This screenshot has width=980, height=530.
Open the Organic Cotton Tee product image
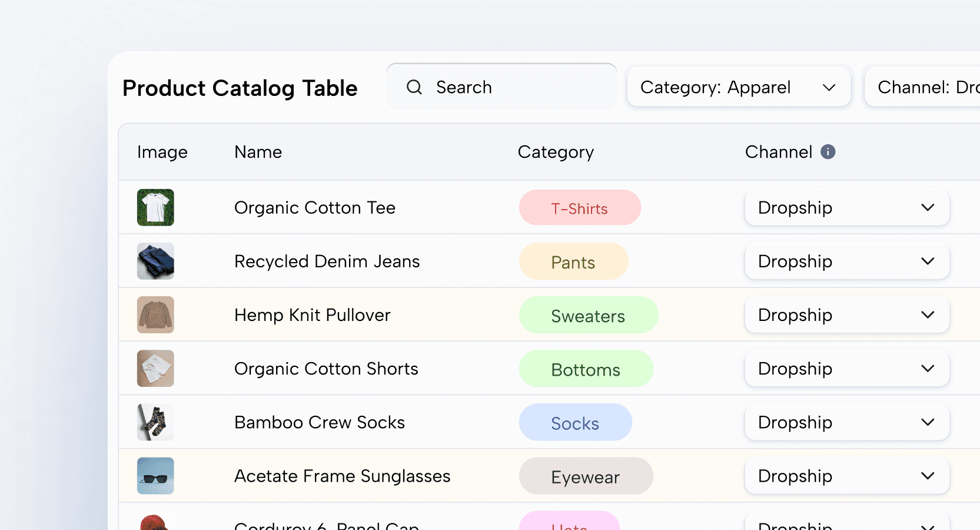click(x=155, y=207)
